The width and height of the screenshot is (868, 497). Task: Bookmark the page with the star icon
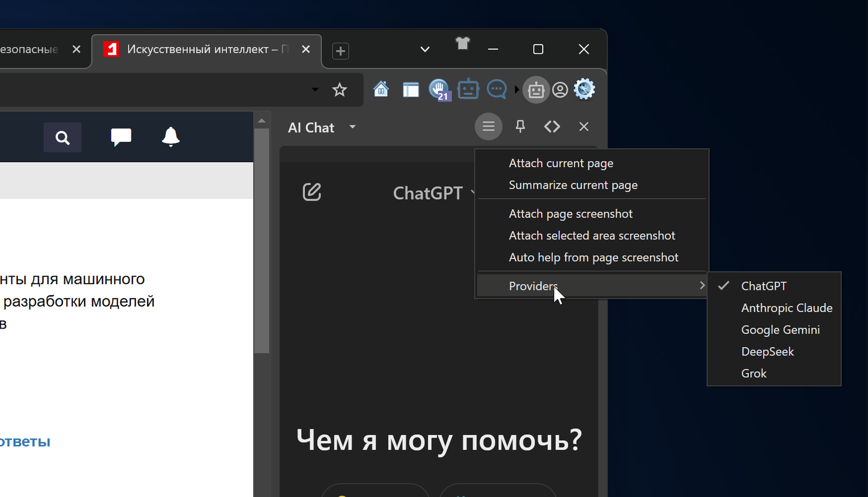(340, 90)
